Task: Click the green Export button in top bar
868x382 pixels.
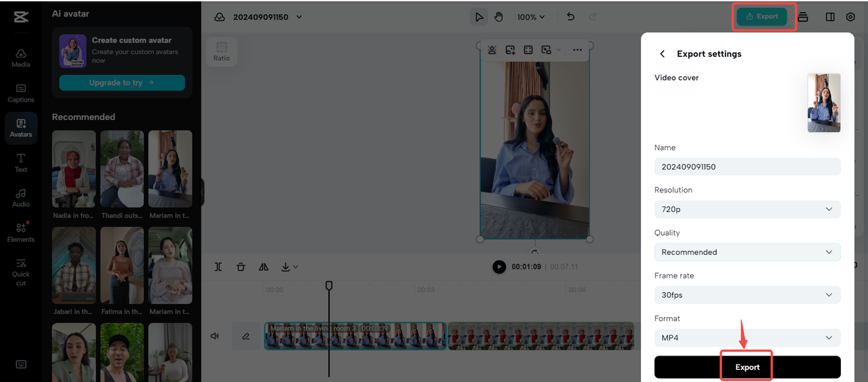Action: 762,17
